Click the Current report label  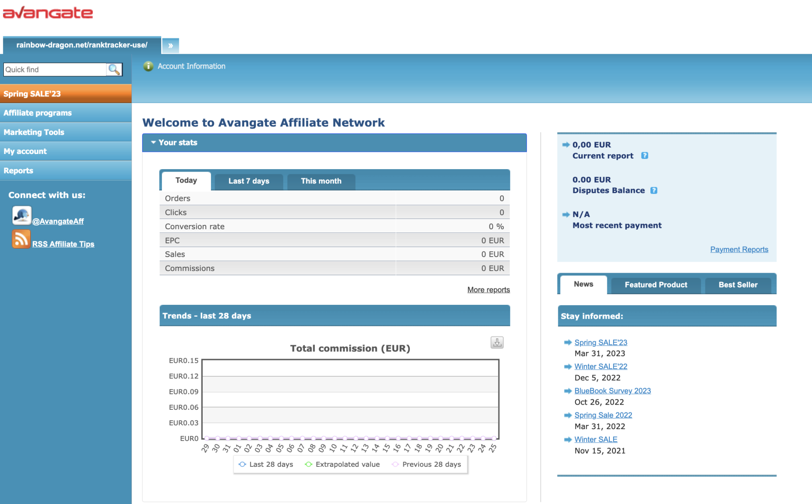[603, 156]
